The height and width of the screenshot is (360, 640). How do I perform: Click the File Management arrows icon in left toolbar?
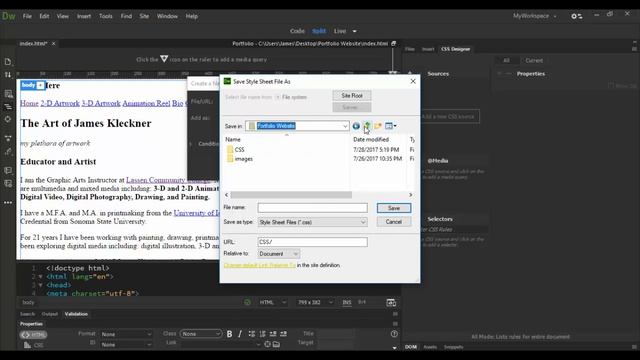click(x=8, y=75)
